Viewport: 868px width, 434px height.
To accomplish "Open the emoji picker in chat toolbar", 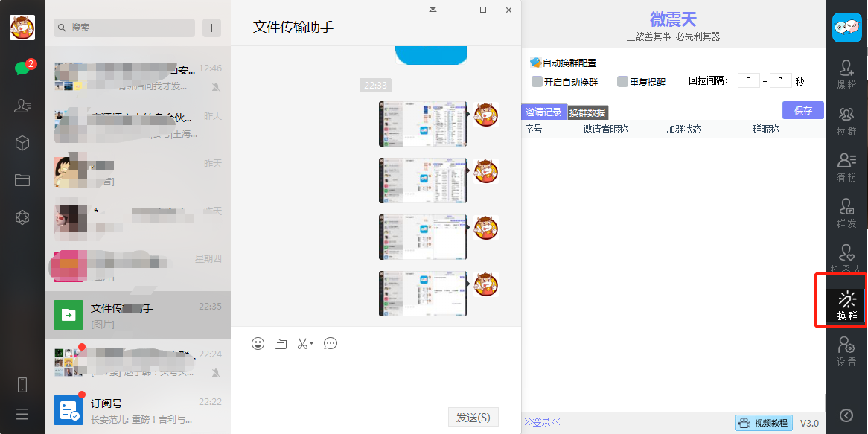I will (x=258, y=344).
